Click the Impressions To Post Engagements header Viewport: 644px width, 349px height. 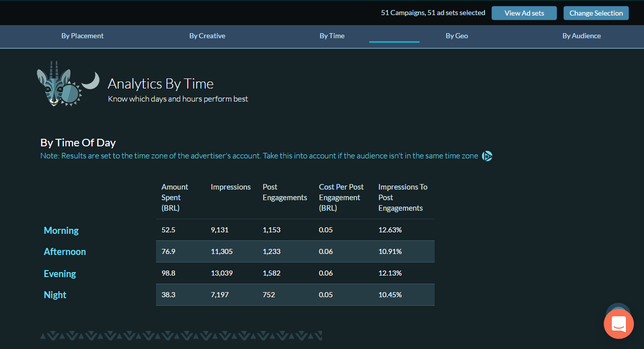pyautogui.click(x=403, y=198)
